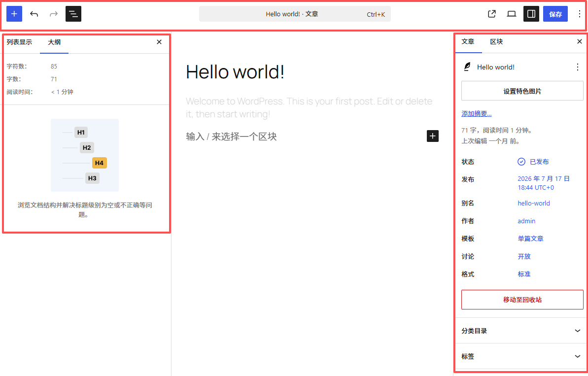588x376 pixels.
Task: Open the 区块 sidebar tab
Action: tap(496, 41)
